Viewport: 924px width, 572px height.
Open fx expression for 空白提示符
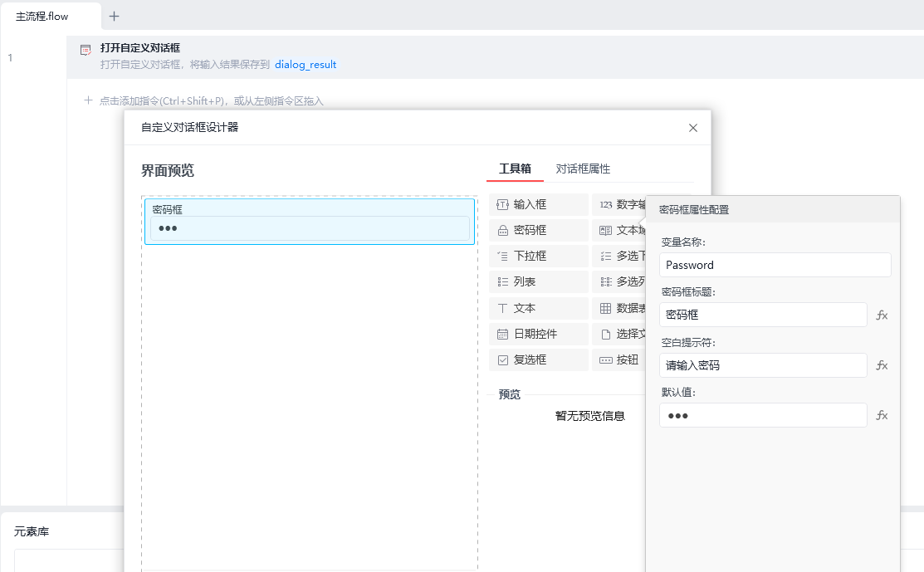click(x=882, y=365)
